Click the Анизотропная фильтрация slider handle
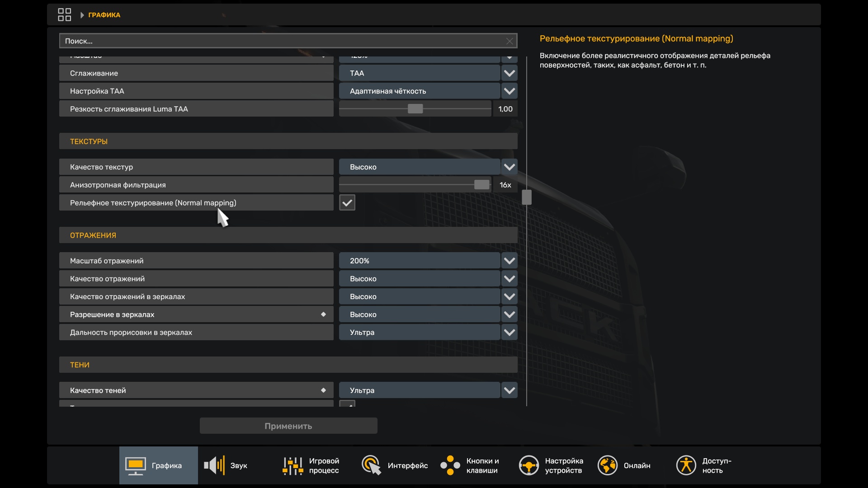868x488 pixels. pyautogui.click(x=481, y=185)
